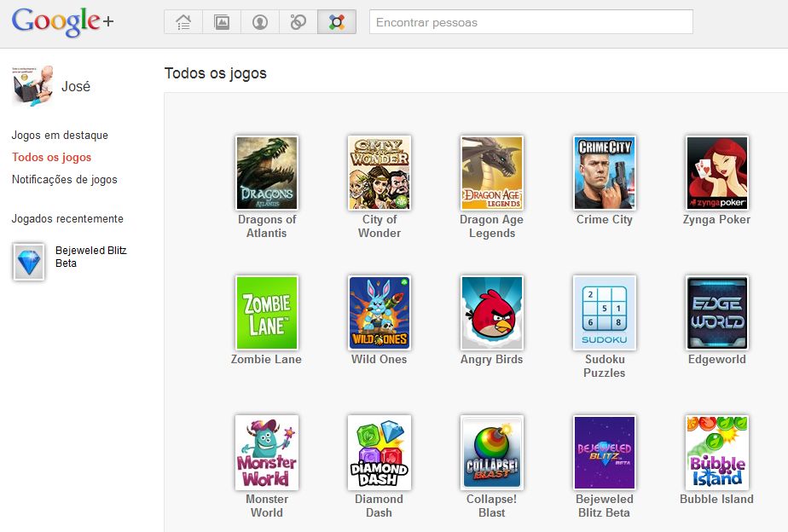Screen dimensions: 788x532
Task: Open the Circles icon in toolbar
Action: click(298, 22)
